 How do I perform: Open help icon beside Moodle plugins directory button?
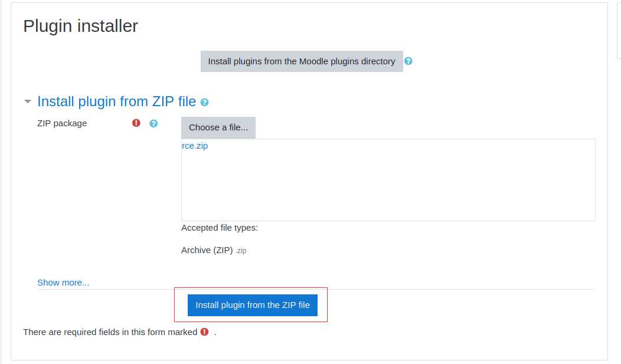pos(408,61)
